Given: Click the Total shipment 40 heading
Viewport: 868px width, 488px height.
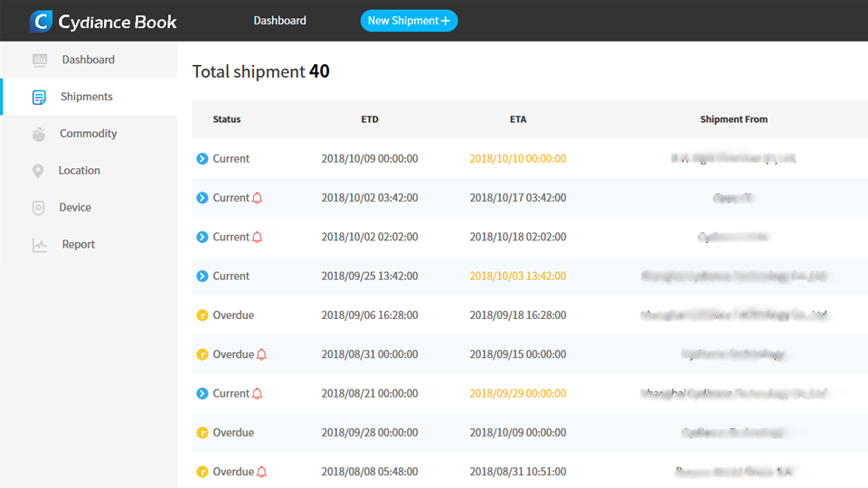Looking at the screenshot, I should [260, 71].
